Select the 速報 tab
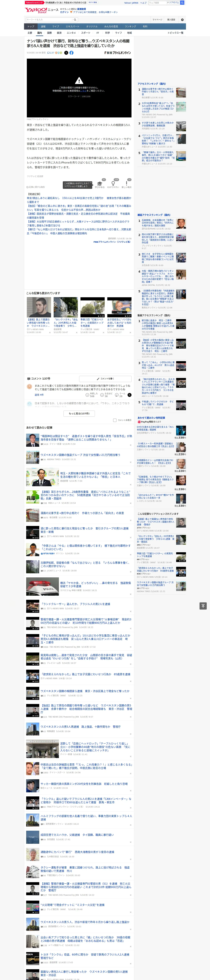 tap(43, 27)
